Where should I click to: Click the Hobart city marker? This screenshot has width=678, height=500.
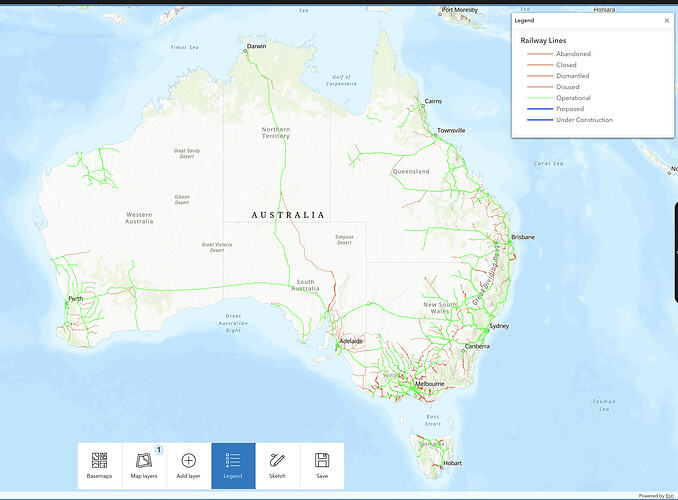click(441, 467)
